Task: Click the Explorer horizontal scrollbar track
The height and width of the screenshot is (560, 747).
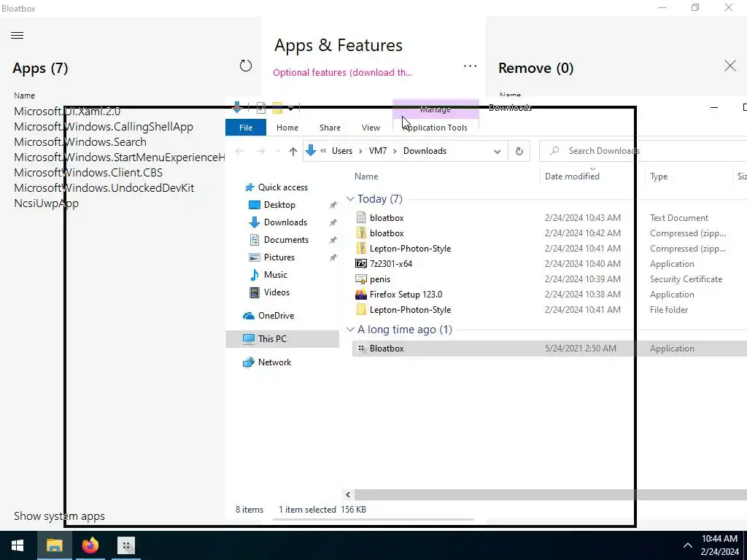Action: coord(550,495)
